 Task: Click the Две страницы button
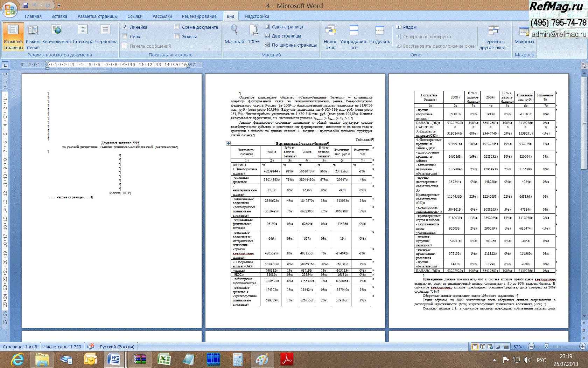(x=283, y=36)
